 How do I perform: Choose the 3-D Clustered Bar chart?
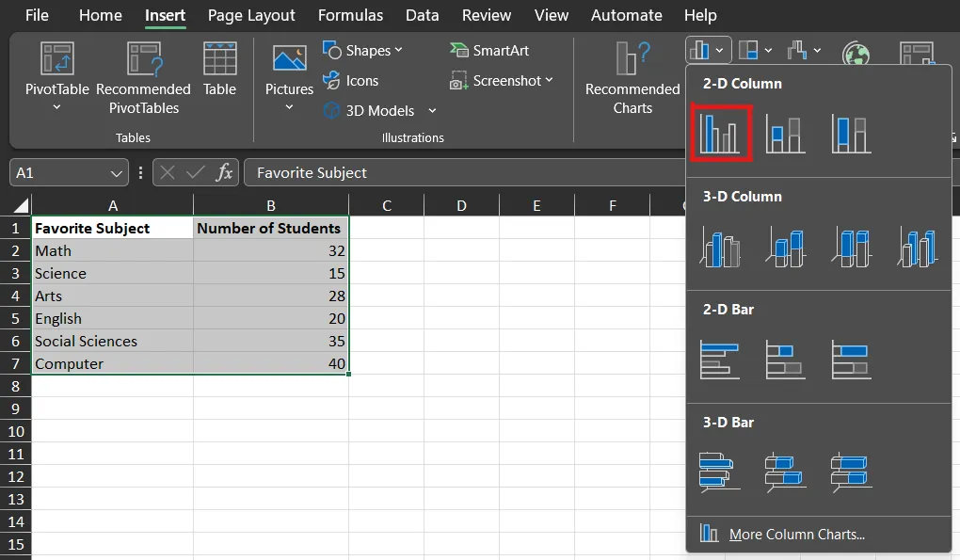pos(720,472)
